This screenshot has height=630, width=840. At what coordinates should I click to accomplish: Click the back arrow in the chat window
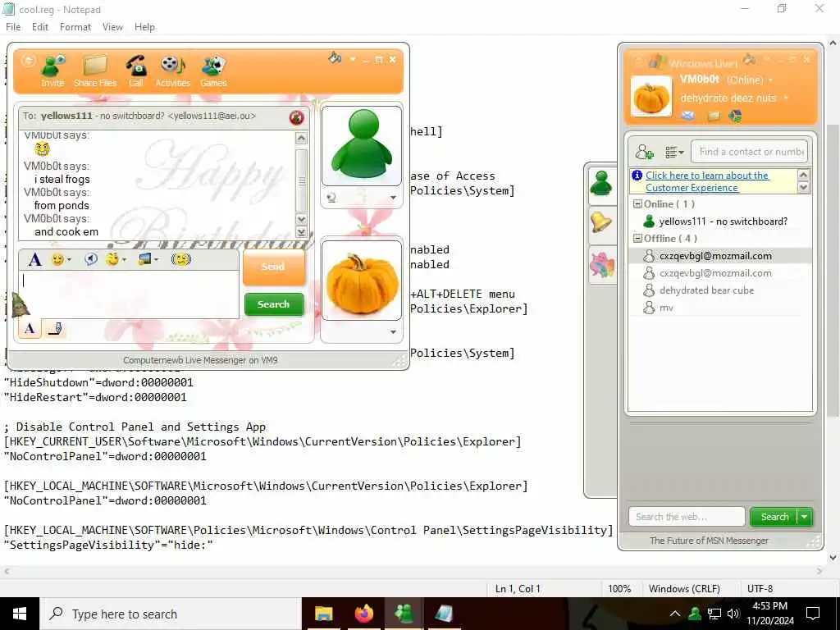click(x=28, y=61)
